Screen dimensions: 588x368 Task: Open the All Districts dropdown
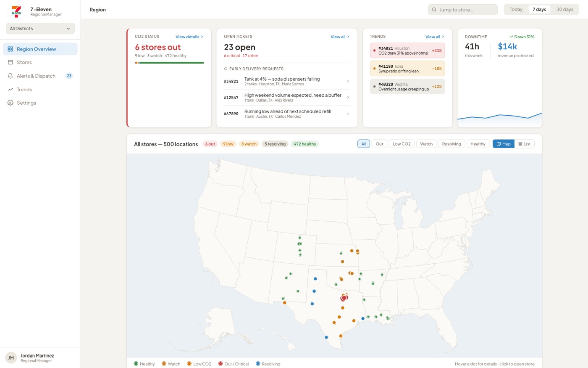click(40, 29)
